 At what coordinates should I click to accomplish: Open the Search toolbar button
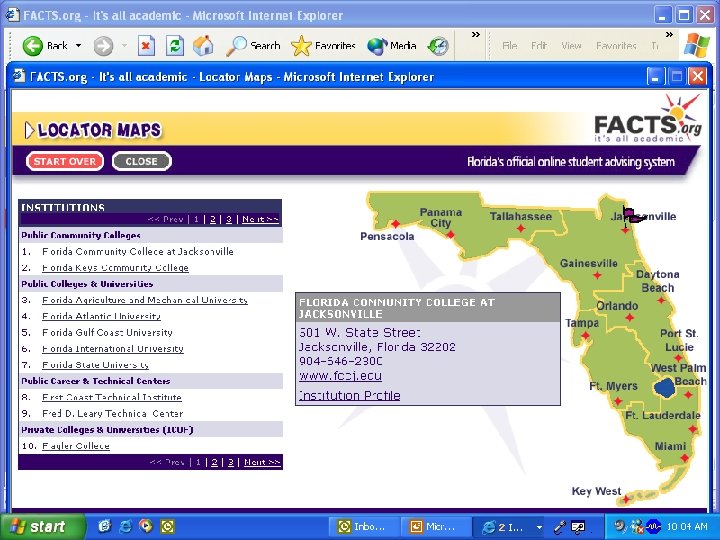[x=253, y=46]
